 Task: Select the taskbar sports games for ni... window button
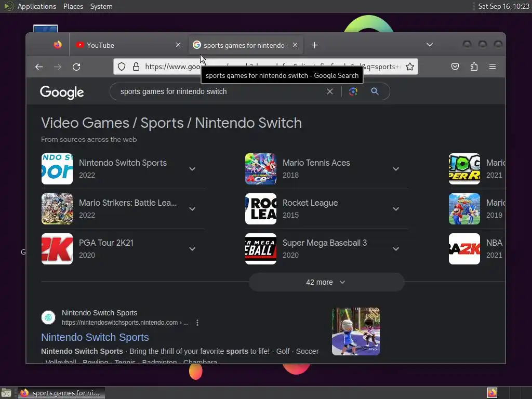61,393
